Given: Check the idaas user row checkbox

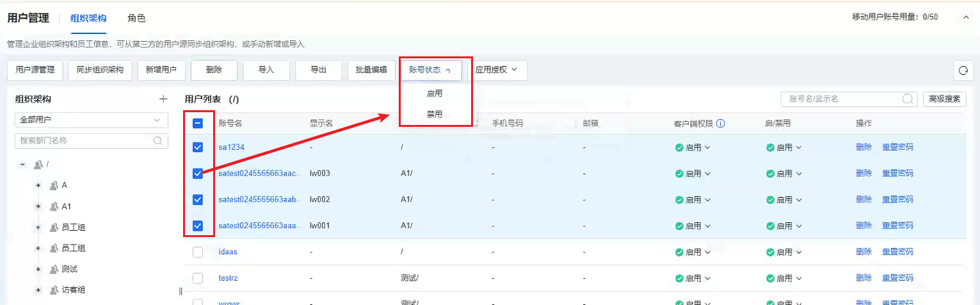Looking at the screenshot, I should coord(198,252).
